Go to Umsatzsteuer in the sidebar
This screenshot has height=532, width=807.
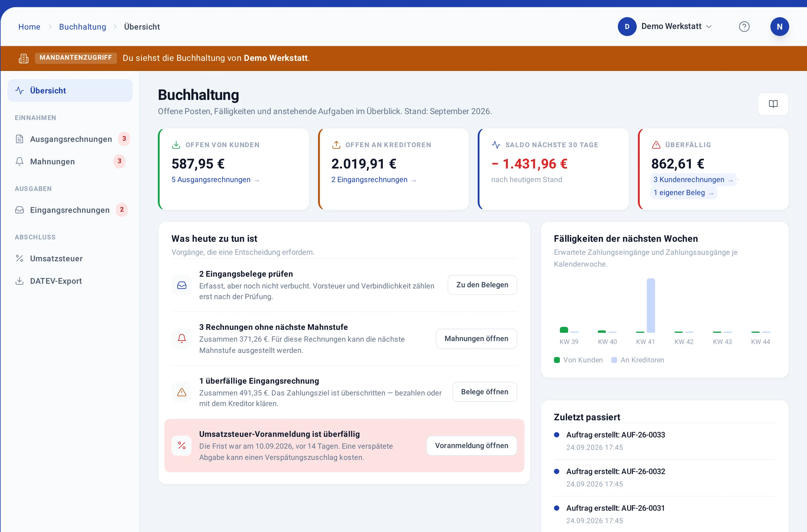tap(70, 258)
